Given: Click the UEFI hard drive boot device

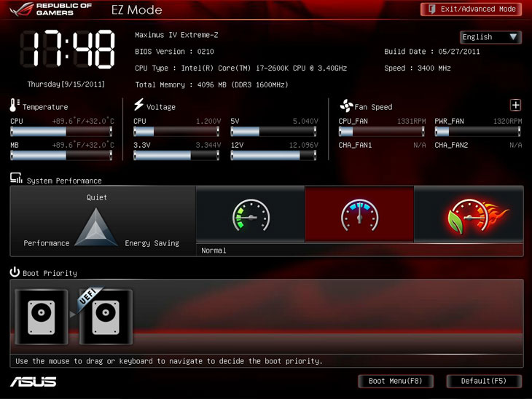Looking at the screenshot, I should [106, 317].
